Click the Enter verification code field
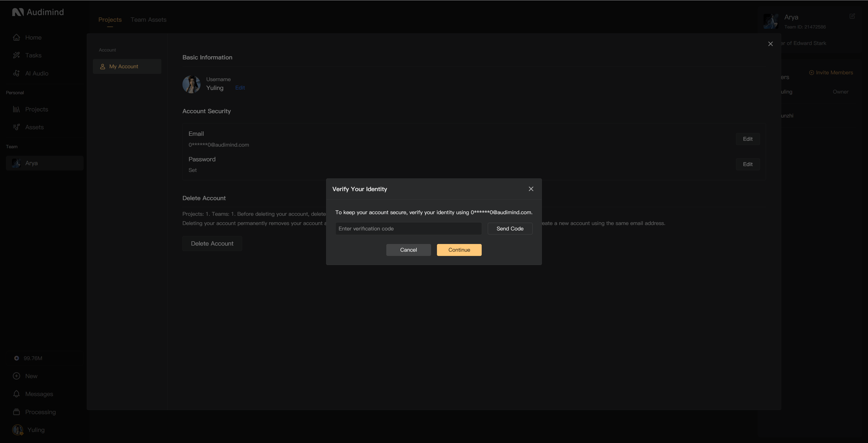This screenshot has height=443, width=868. (x=408, y=229)
